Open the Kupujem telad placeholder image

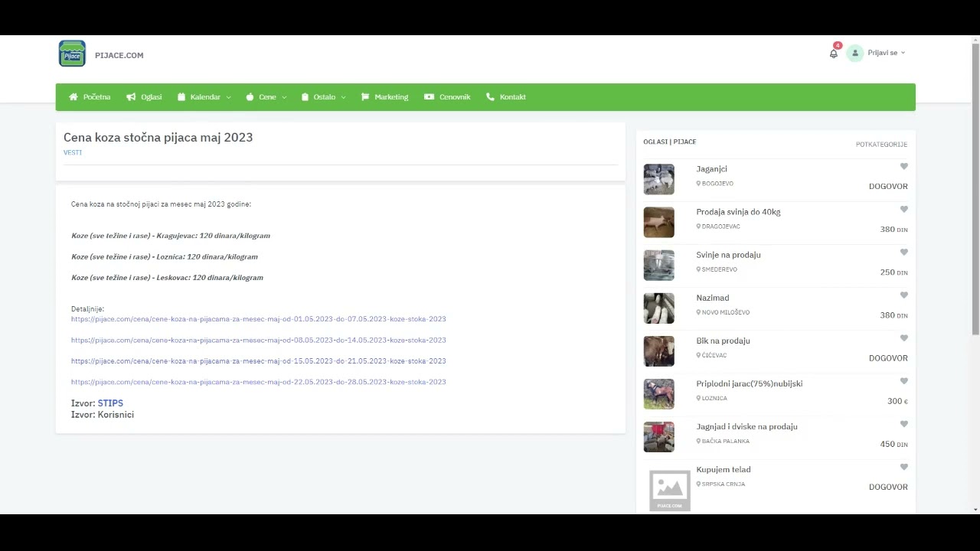(x=669, y=490)
